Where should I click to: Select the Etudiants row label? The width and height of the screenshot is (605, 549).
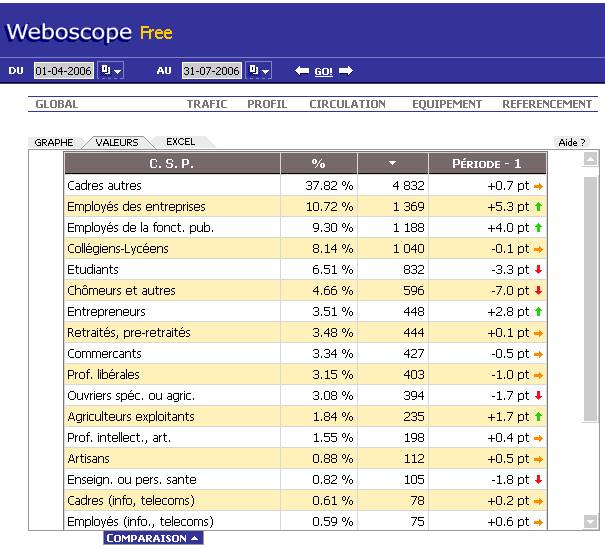tap(93, 269)
